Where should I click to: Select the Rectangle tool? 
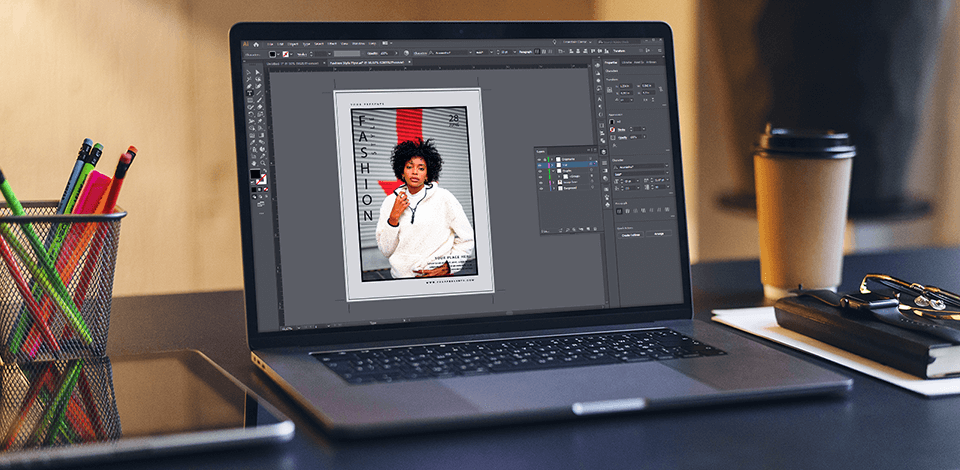point(249,100)
